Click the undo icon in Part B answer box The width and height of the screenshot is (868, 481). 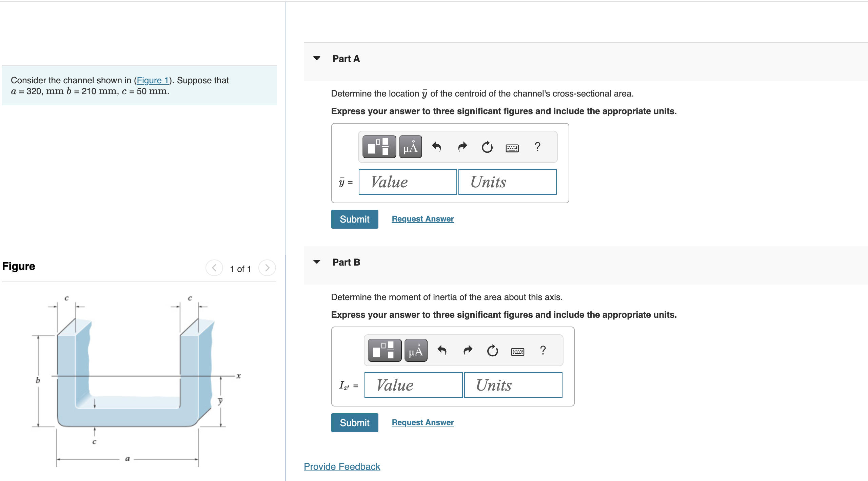(x=442, y=350)
